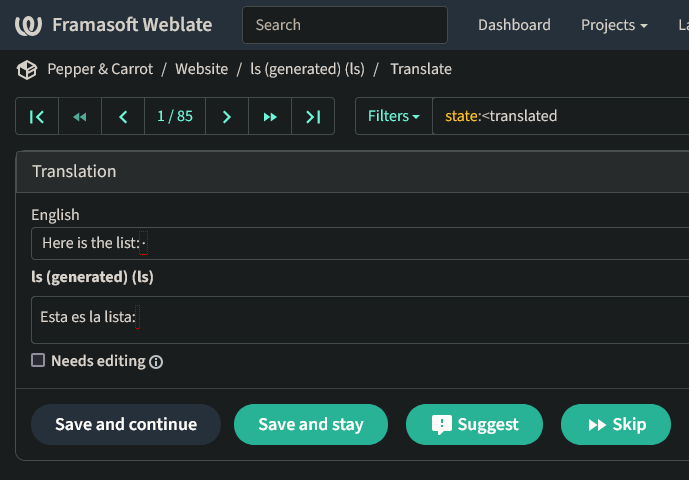This screenshot has width=689, height=480.
Task: Click the Weblate logo icon
Action: point(28,25)
